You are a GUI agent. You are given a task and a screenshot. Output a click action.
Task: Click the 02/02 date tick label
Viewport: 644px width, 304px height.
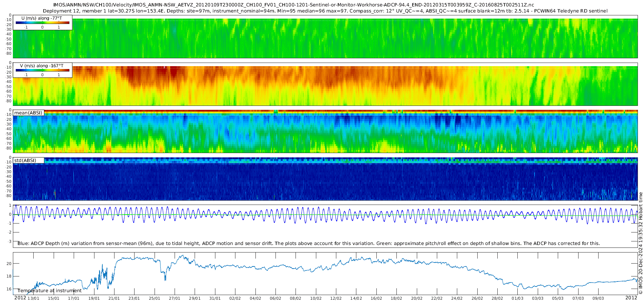pos(235,298)
